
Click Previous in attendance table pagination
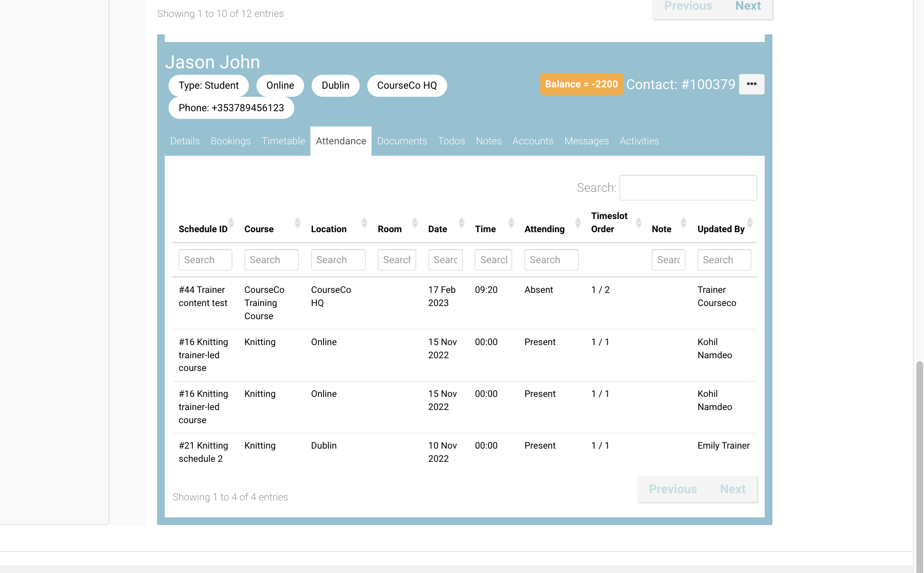click(673, 489)
